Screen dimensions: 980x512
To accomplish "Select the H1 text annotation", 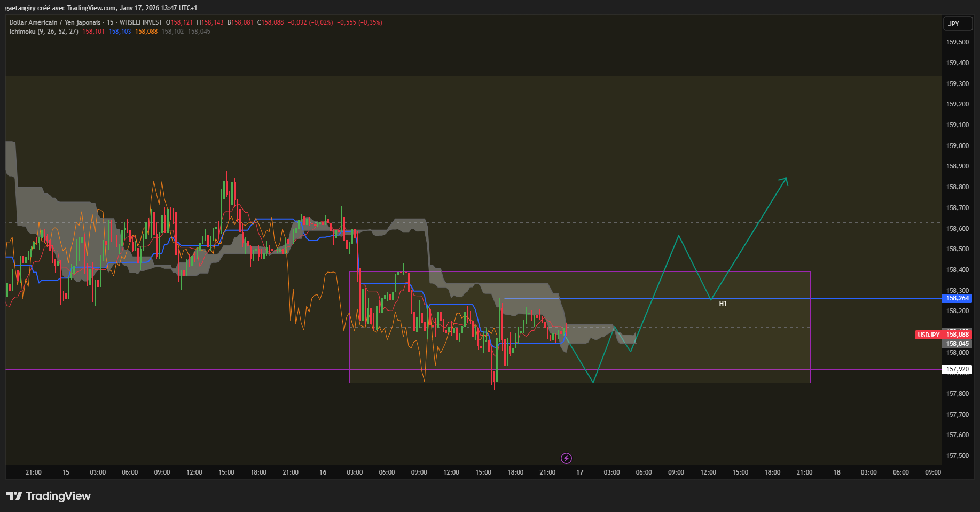I will click(x=723, y=304).
